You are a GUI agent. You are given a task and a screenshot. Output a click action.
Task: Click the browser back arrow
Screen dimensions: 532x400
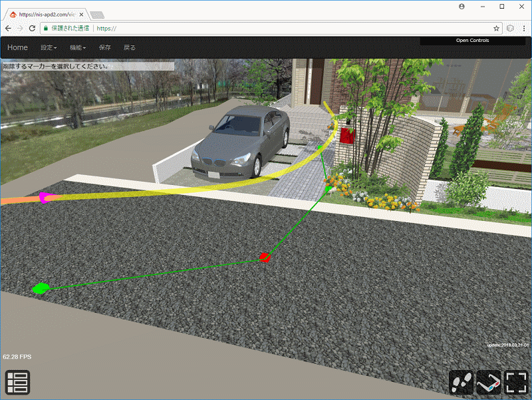pos(8,29)
